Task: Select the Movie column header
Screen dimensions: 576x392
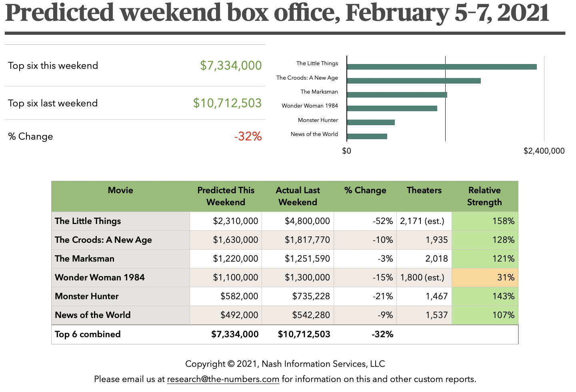Action: click(120, 190)
